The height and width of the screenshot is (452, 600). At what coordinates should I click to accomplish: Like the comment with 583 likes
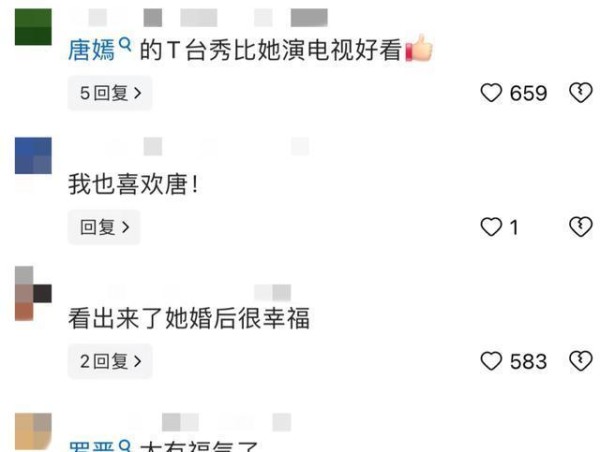(x=491, y=361)
